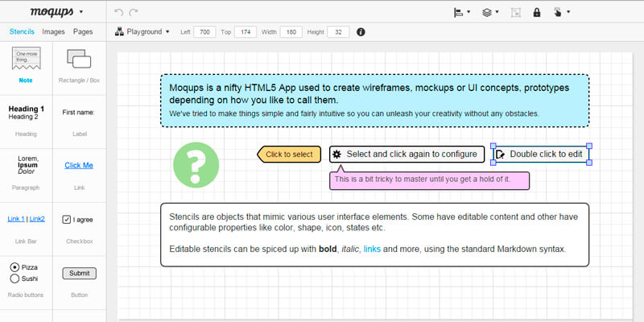The height and width of the screenshot is (322, 644).
Task: Click the undo arrow icon
Action: click(x=119, y=12)
